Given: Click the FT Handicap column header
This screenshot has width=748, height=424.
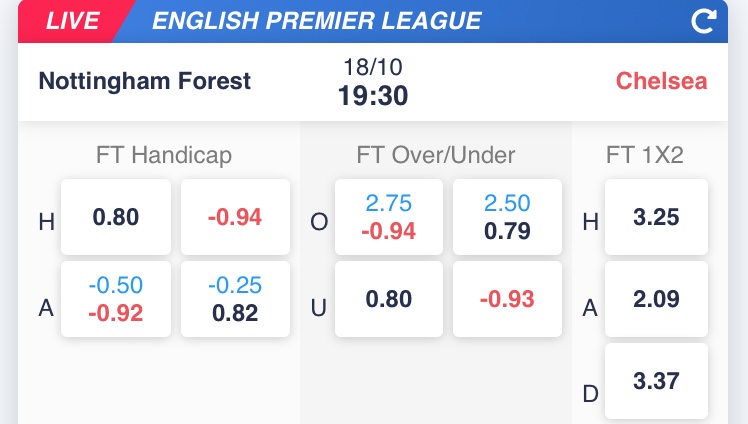Looking at the screenshot, I should point(164,155).
